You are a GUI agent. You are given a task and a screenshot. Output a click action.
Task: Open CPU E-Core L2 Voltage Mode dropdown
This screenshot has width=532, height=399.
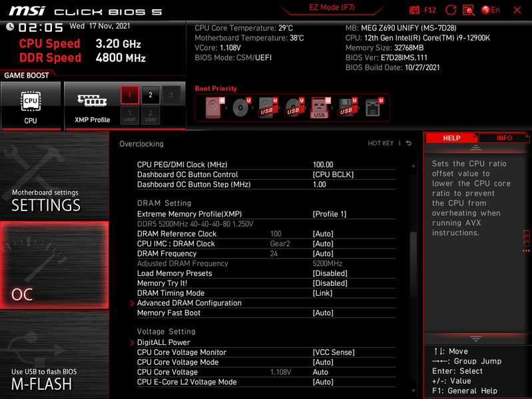point(323,382)
